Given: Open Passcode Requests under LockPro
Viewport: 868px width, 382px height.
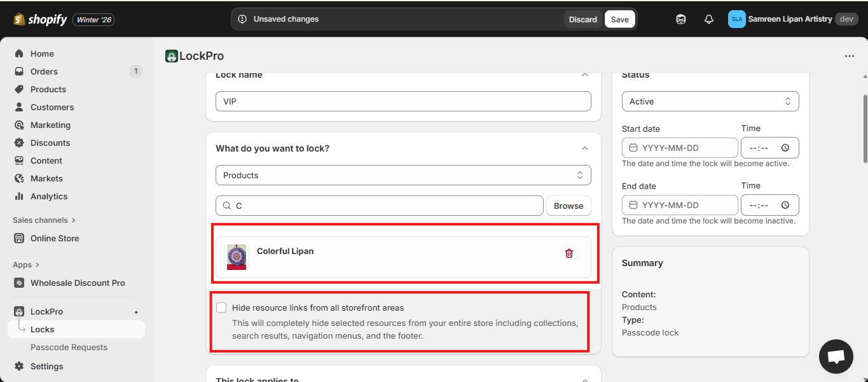Looking at the screenshot, I should pyautogui.click(x=69, y=347).
